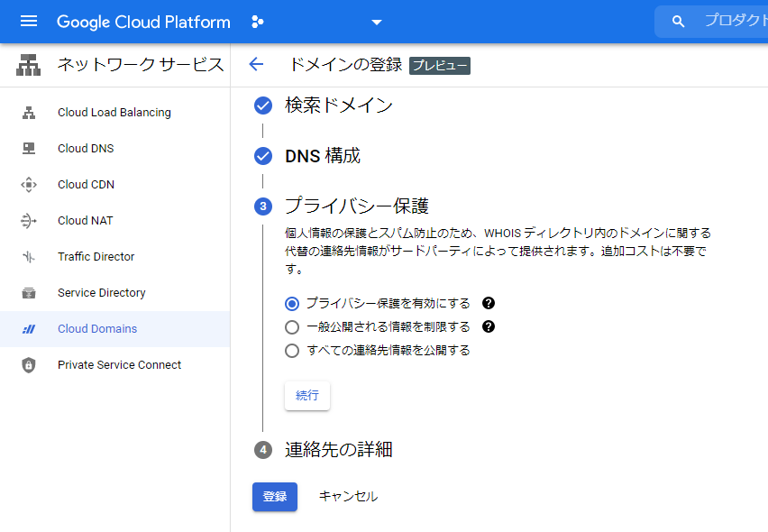Open Cloud DNS menu item
The width and height of the screenshot is (768, 532).
click(115, 149)
